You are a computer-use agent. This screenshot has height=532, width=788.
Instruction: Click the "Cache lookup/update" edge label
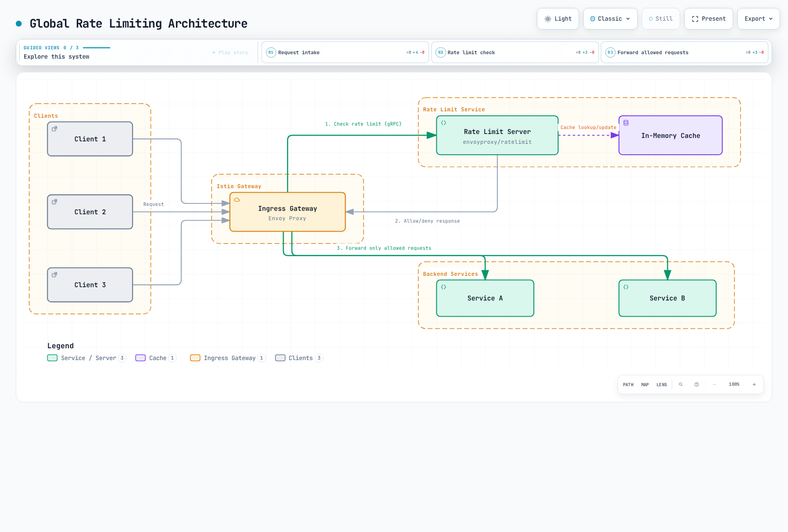pos(589,128)
